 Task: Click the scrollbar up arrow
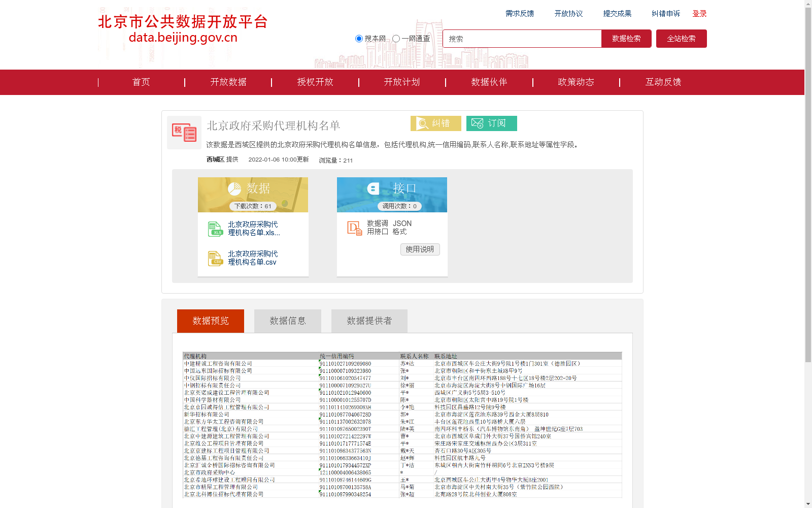pos(808,4)
